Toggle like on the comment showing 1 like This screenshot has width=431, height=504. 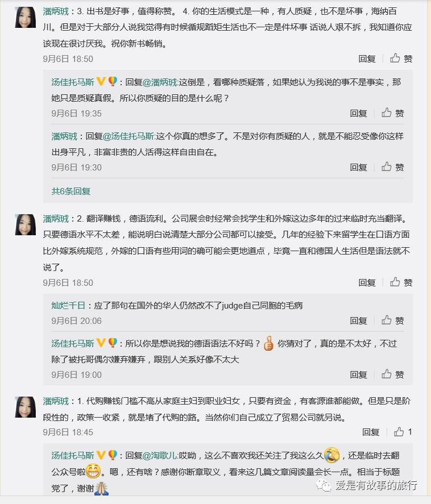coord(398,432)
